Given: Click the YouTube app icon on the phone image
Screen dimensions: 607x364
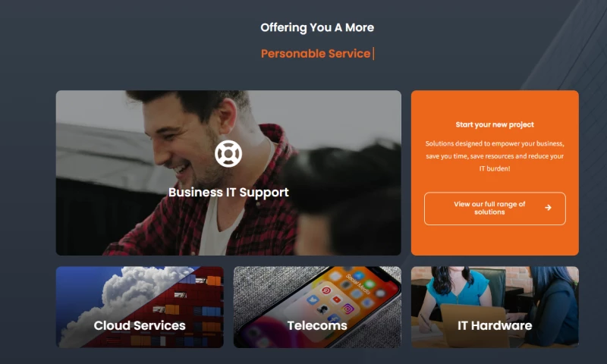Looking at the screenshot, I should 337,299.
